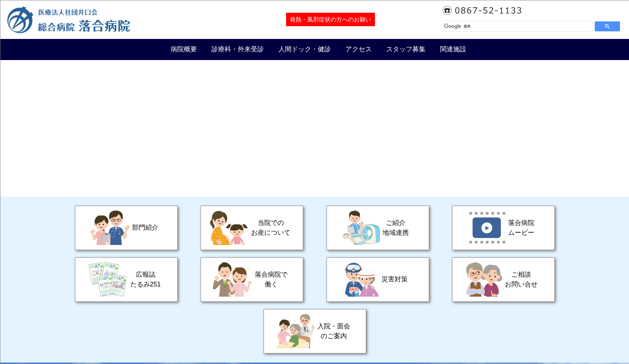Open the nurse and doctor illustration for 部門紹介
This screenshot has height=364, width=629.
click(110, 228)
